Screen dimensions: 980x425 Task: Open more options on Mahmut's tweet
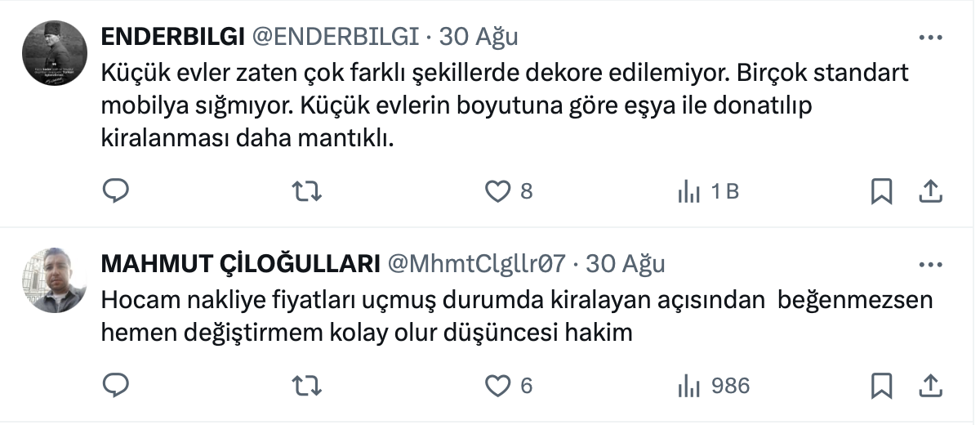[x=931, y=265]
